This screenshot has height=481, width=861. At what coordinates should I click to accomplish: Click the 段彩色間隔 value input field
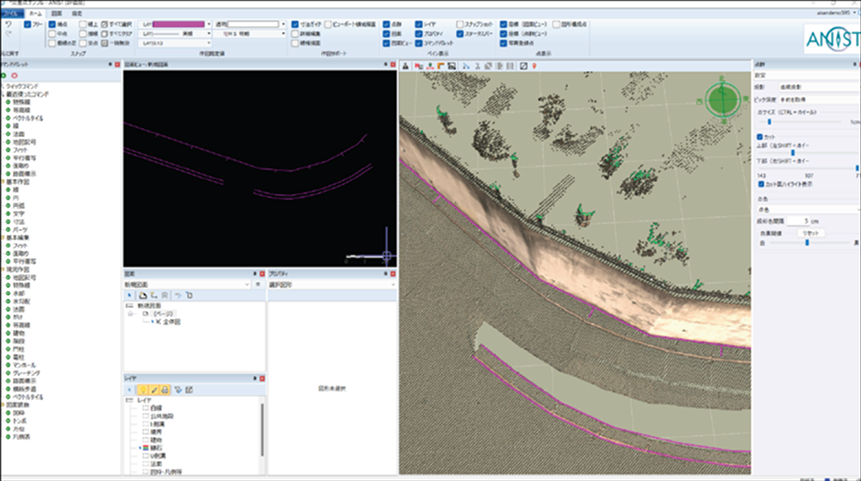798,221
